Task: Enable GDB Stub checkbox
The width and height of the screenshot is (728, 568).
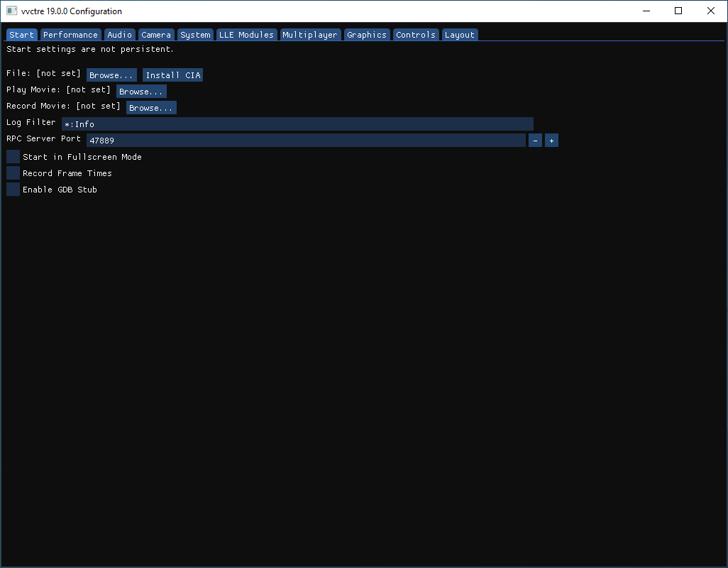Action: point(13,189)
